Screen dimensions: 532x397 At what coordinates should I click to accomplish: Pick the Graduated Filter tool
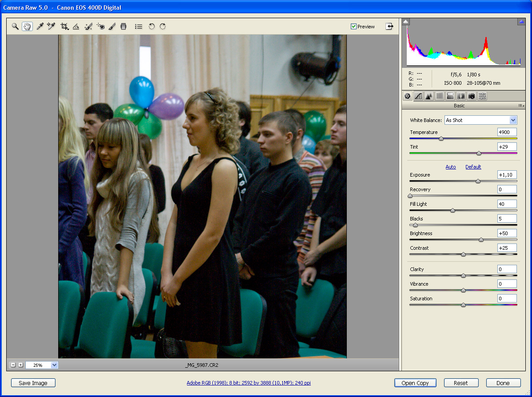point(123,27)
